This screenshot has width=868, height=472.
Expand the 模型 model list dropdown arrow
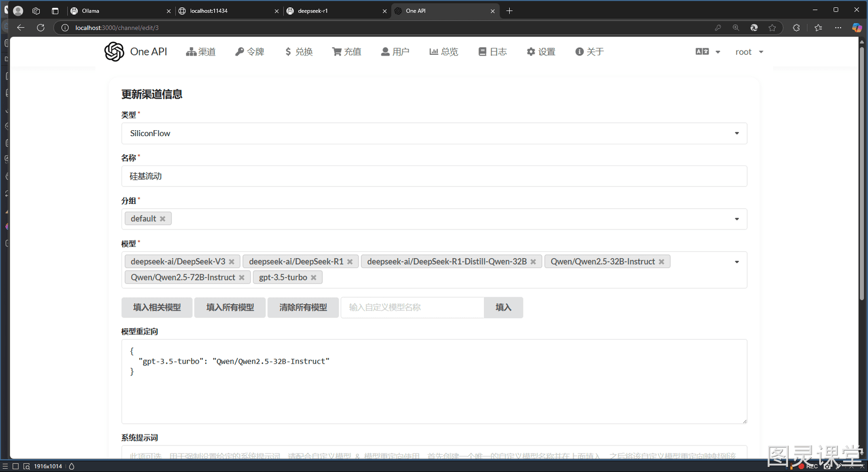pyautogui.click(x=737, y=262)
